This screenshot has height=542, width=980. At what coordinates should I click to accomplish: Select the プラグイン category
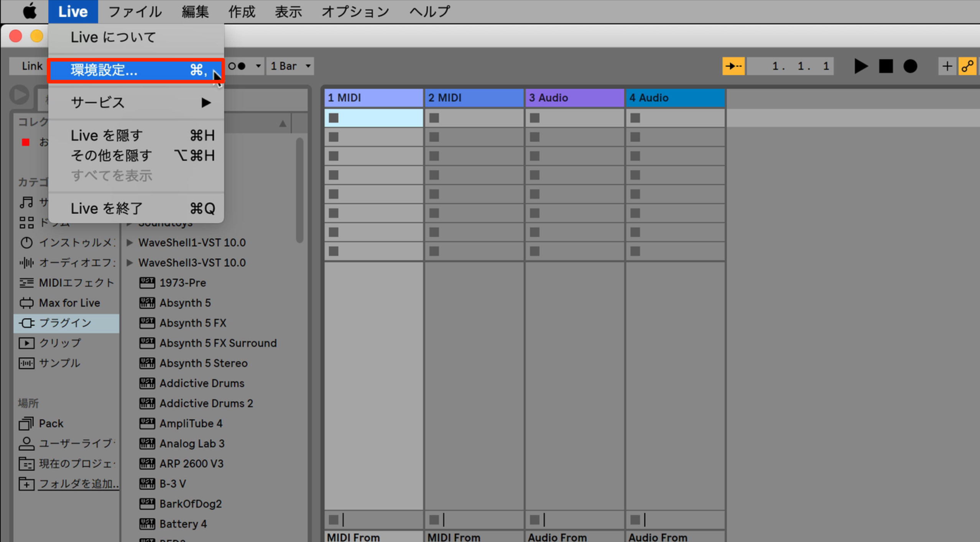click(67, 323)
